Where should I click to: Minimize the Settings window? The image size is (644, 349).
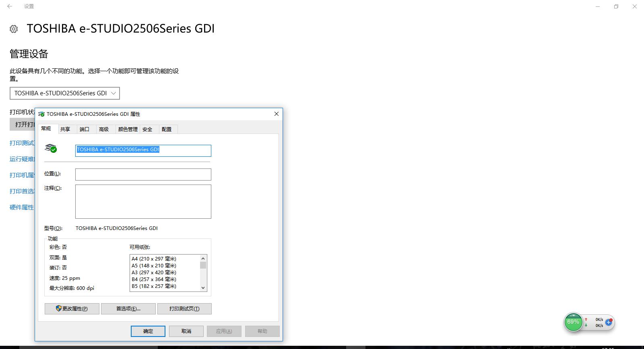(x=598, y=6)
